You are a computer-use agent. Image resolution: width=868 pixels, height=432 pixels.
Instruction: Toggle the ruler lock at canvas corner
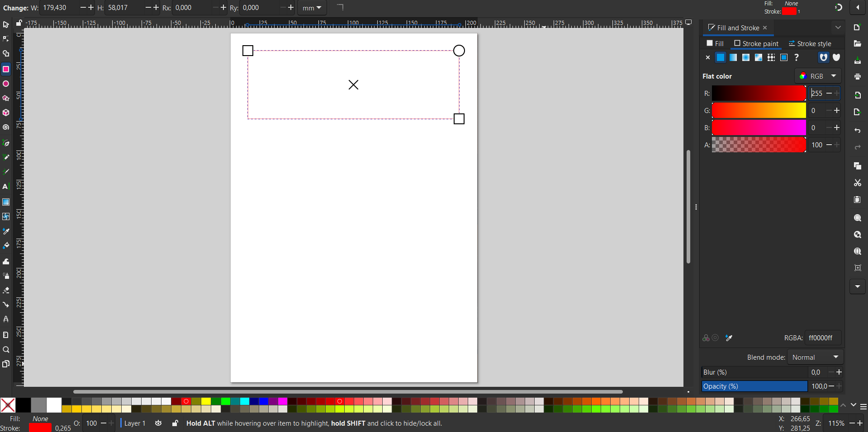point(19,23)
